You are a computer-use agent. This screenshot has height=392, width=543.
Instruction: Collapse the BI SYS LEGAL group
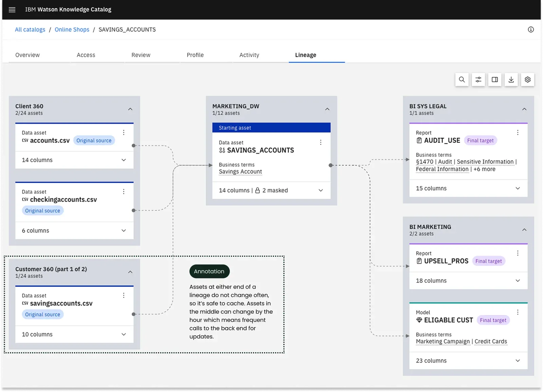coord(524,109)
